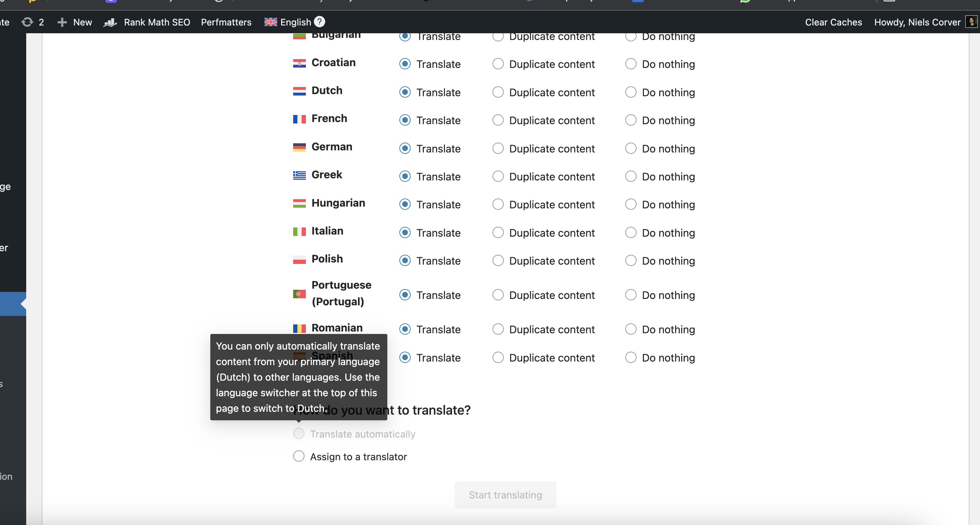
Task: Click the English UK flag icon
Action: pos(271,22)
